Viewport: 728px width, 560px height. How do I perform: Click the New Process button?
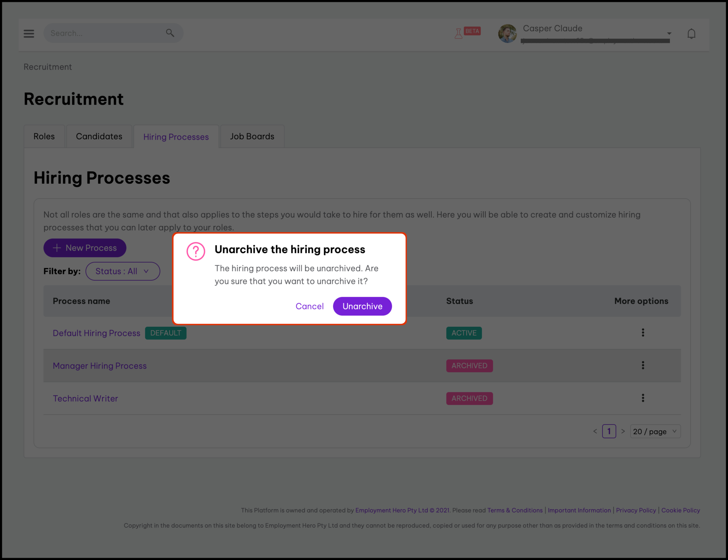click(x=85, y=248)
